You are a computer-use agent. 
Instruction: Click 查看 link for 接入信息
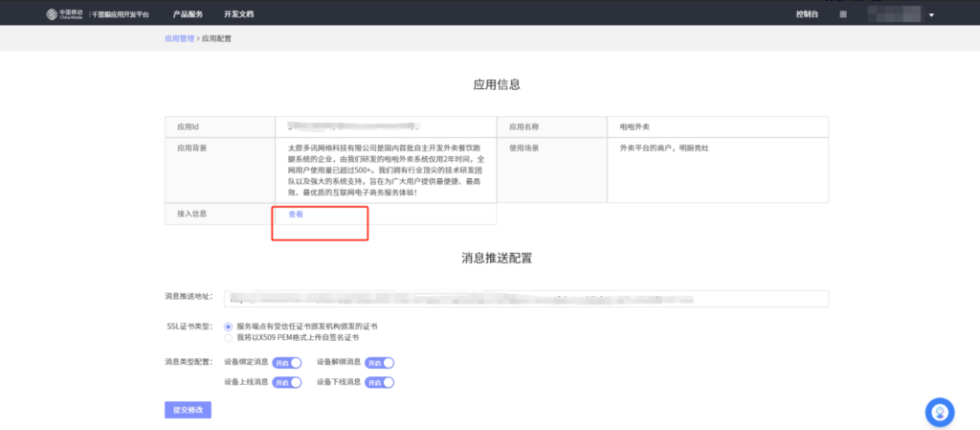point(296,215)
